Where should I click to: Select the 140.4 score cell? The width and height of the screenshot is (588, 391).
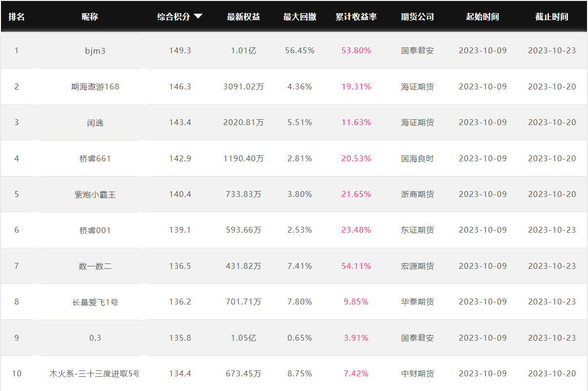point(180,194)
